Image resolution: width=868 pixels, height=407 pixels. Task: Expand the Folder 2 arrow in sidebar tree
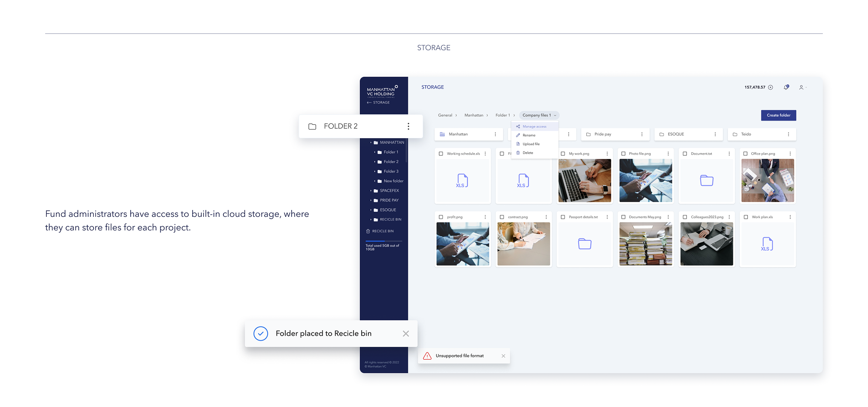tap(375, 162)
